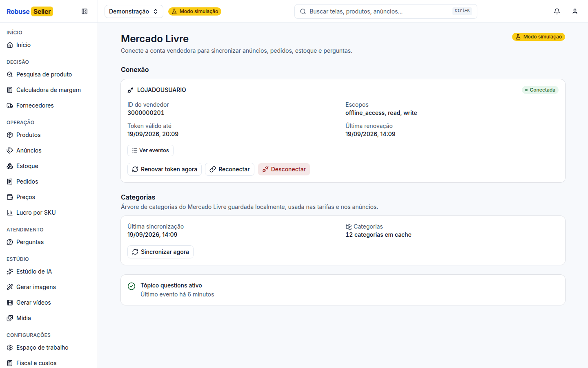Click the Início home icon
Viewport: 588px width, 368px height.
point(10,45)
